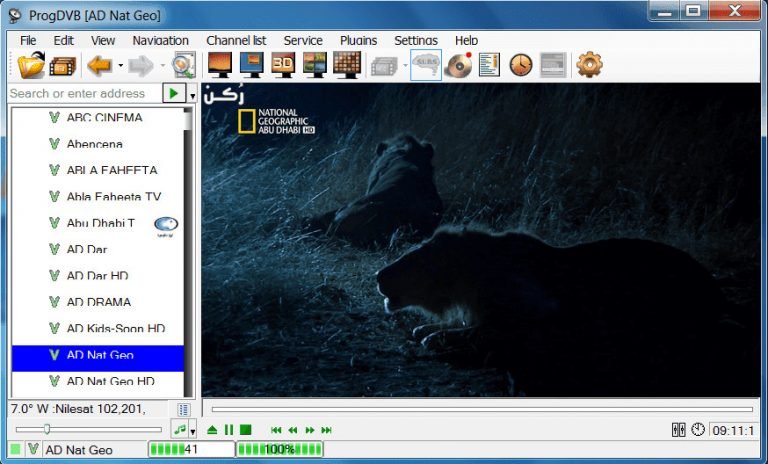This screenshot has width=768, height=464.
Task: Click the gray screenshots icon
Action: click(384, 66)
